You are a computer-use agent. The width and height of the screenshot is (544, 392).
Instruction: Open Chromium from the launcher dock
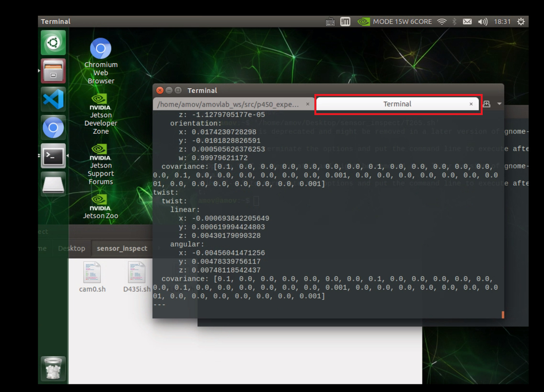click(x=53, y=127)
